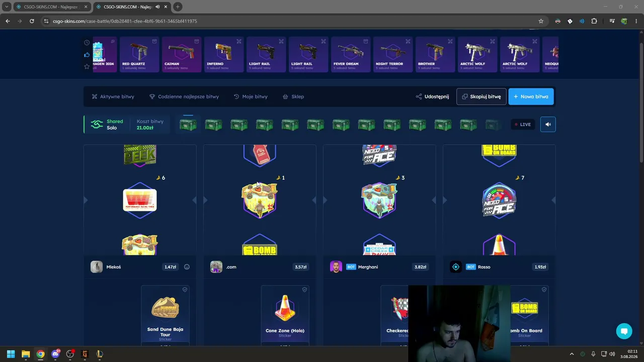Open the Night Terror skin drop
Viewport: 644px width, 362px height.
393,54
